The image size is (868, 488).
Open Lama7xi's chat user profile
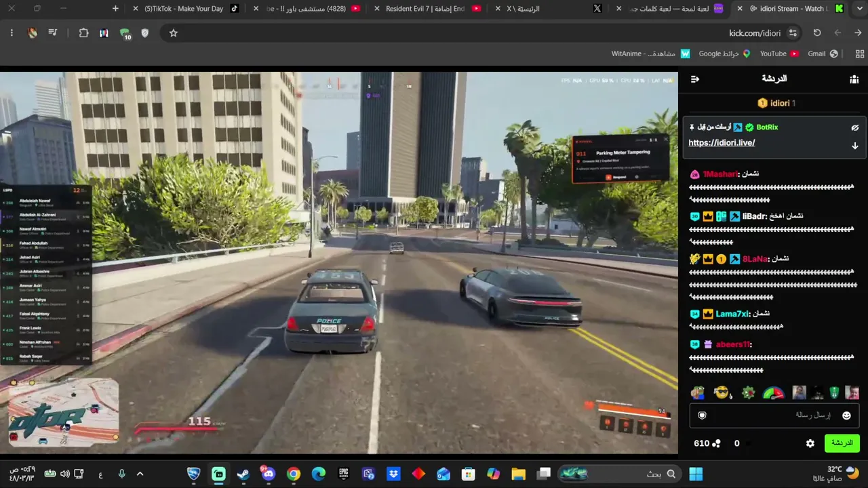point(732,314)
